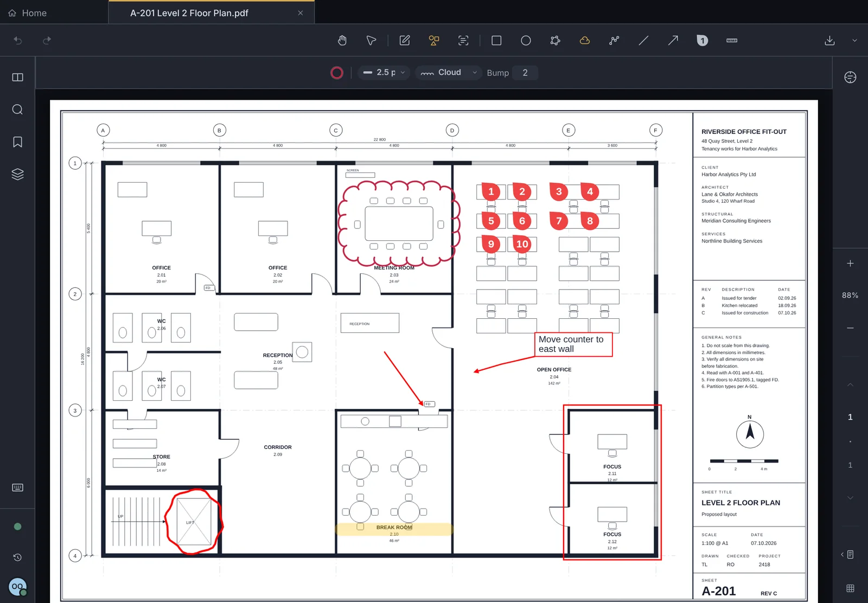
Task: Open the user avatar profile
Action: [x=18, y=587]
